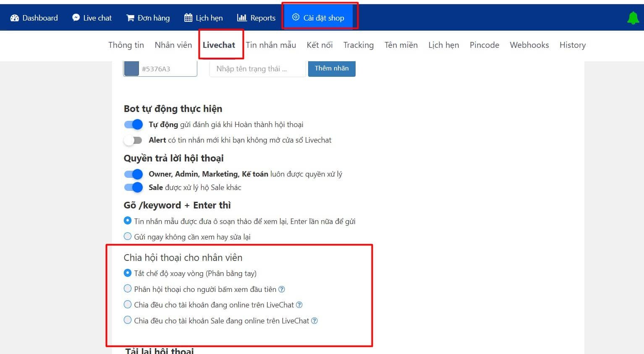Disable the Tự động review-sending toggle
The height and width of the screenshot is (354, 644).
[x=133, y=124]
